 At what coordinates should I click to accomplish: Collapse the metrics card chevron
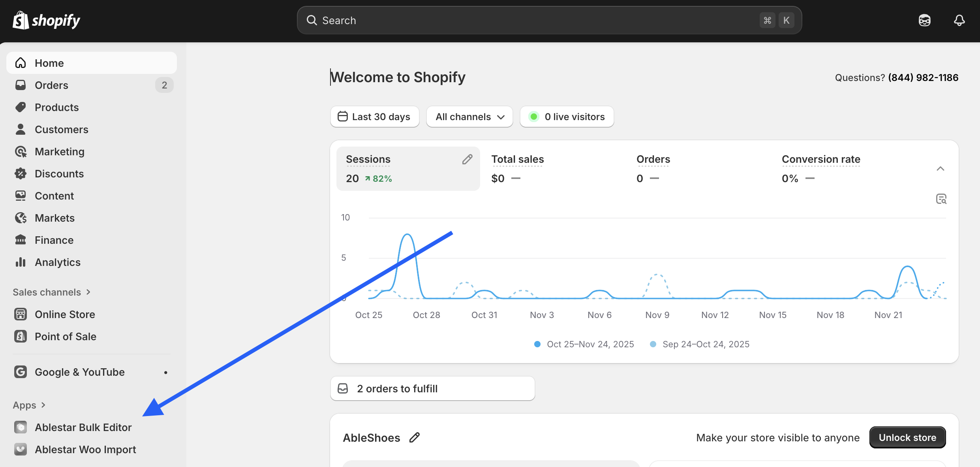tap(940, 169)
